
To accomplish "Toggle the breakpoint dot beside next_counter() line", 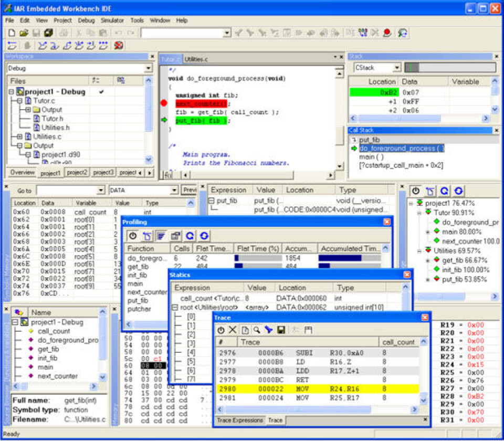I will point(164,103).
